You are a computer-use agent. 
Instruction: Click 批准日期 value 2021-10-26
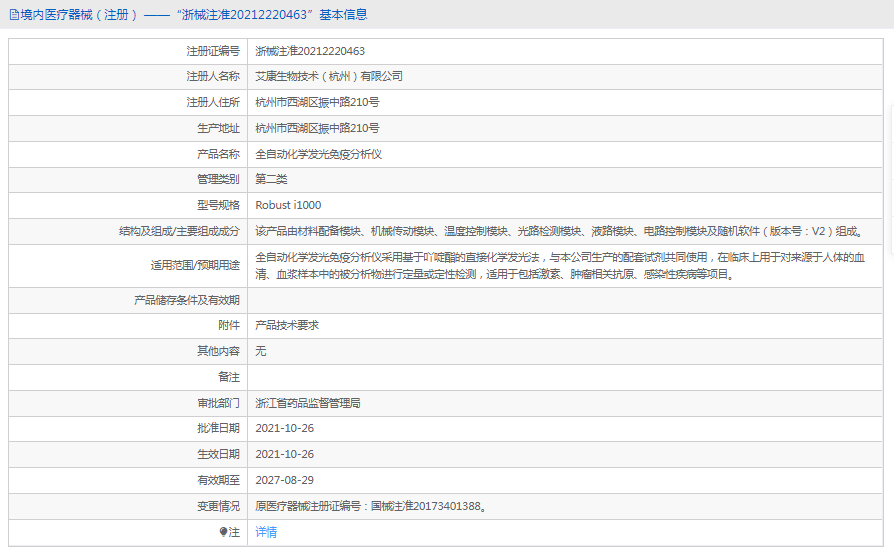click(285, 428)
